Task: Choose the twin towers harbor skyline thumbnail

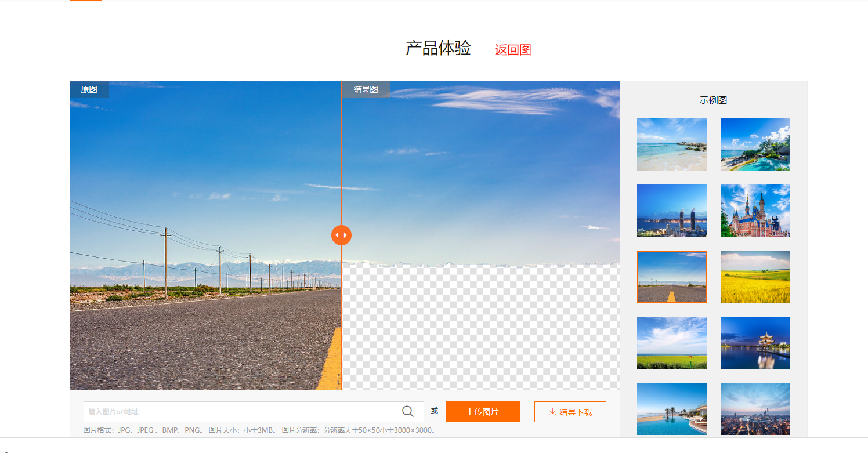Action: coord(672,211)
